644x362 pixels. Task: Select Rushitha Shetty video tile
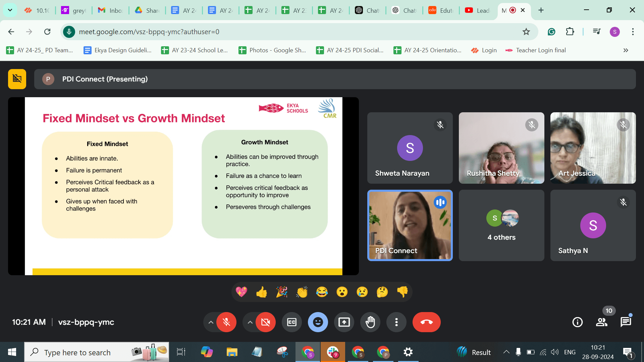tap(501, 148)
